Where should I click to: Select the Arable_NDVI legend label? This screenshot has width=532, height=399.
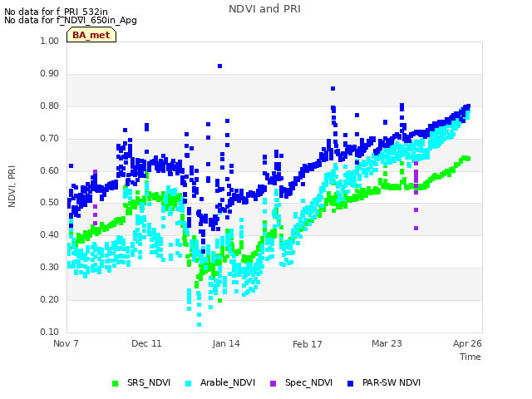(x=227, y=382)
